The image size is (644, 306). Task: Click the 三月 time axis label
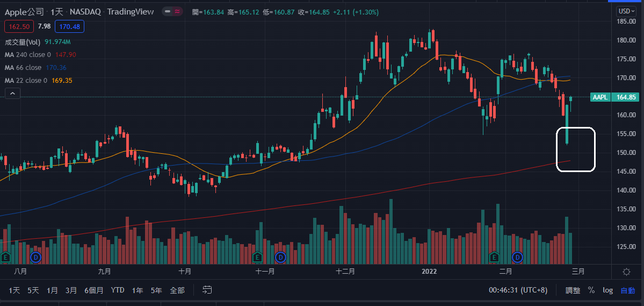tap(578, 272)
